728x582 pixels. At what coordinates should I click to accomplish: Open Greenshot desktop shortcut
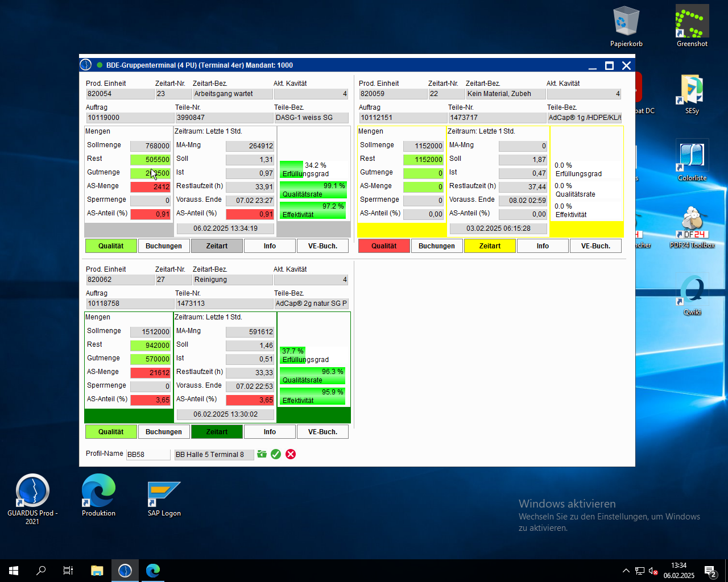tap(692, 26)
